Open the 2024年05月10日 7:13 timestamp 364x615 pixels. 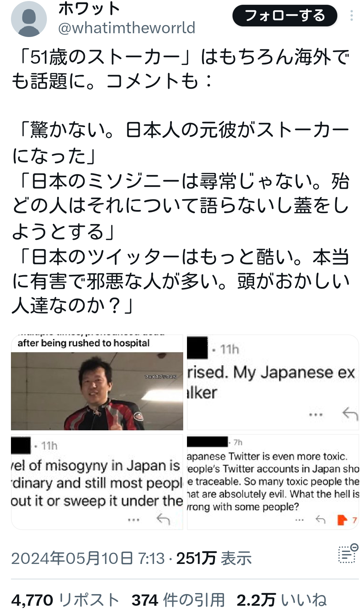88,558
